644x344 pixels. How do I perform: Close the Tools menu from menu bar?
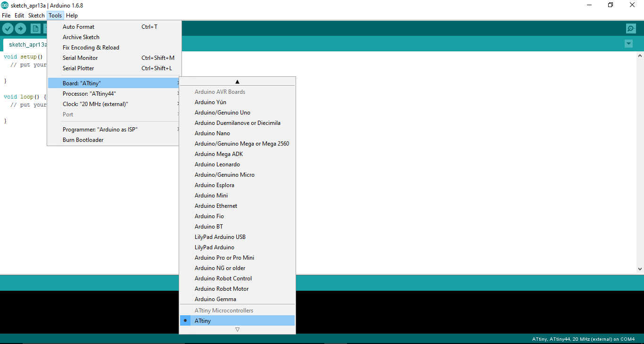tap(55, 16)
